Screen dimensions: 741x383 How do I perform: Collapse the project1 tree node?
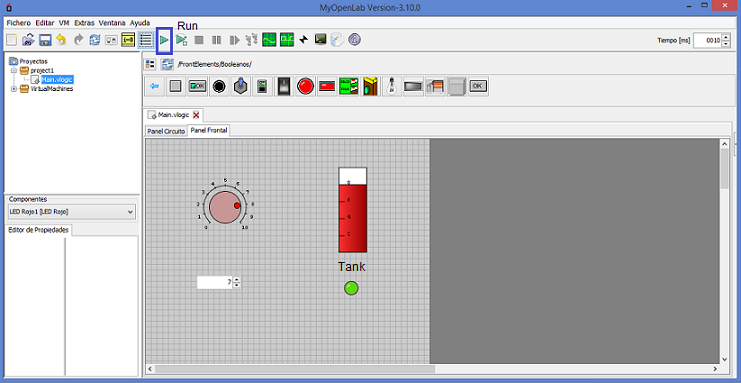point(14,70)
